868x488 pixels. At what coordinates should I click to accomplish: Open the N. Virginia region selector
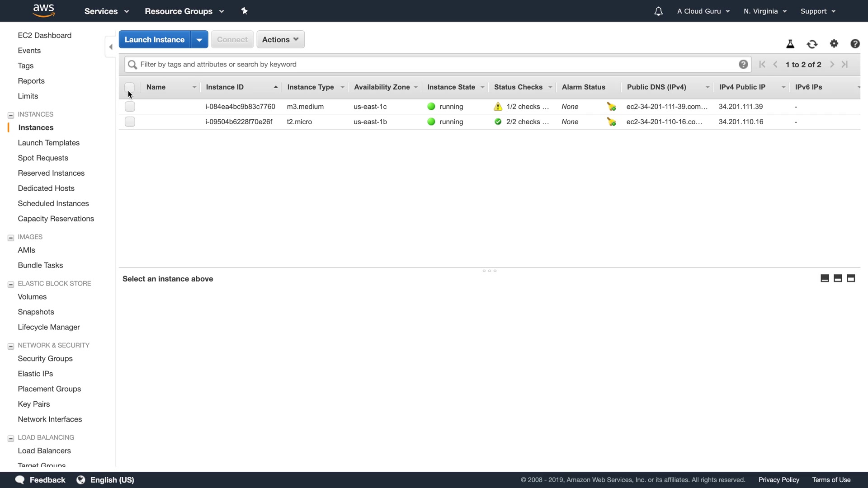[x=765, y=11]
